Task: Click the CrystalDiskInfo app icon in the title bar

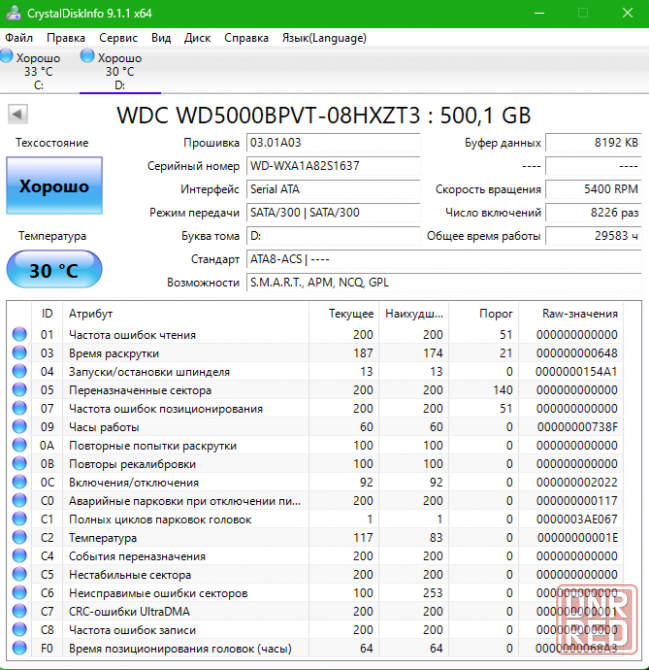Action: 13,13
